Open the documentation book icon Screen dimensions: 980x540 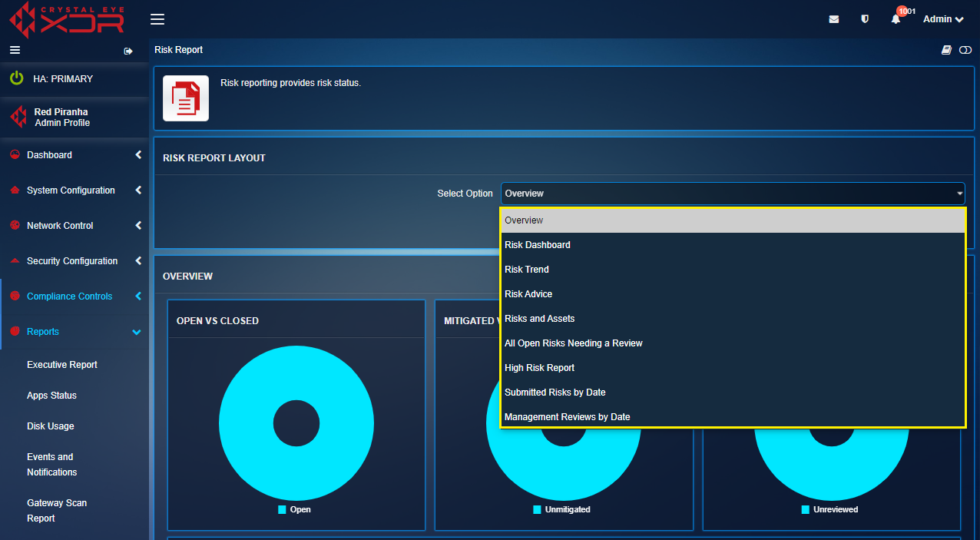click(x=947, y=50)
